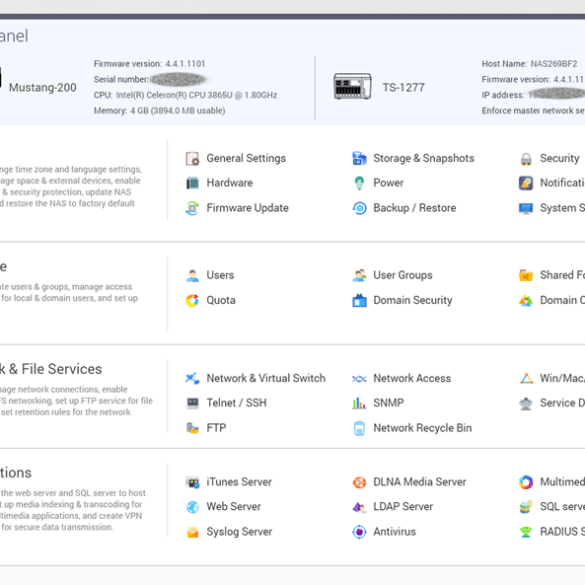Open the Syslog Server link
585x585 pixels.
coord(240,532)
